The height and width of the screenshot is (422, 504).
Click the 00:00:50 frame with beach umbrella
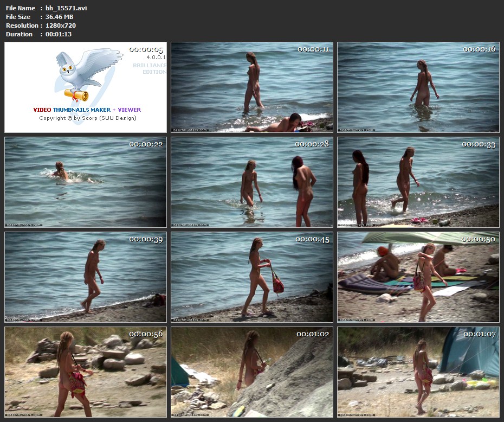(x=418, y=277)
